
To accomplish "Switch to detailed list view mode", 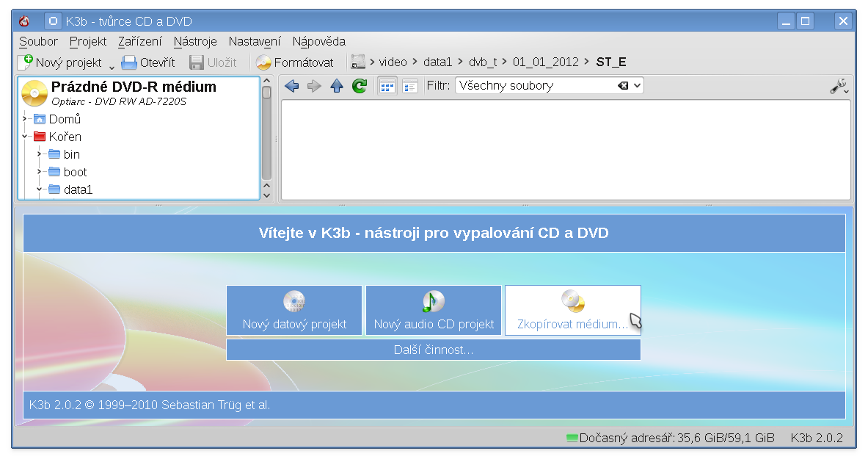I will pos(409,87).
